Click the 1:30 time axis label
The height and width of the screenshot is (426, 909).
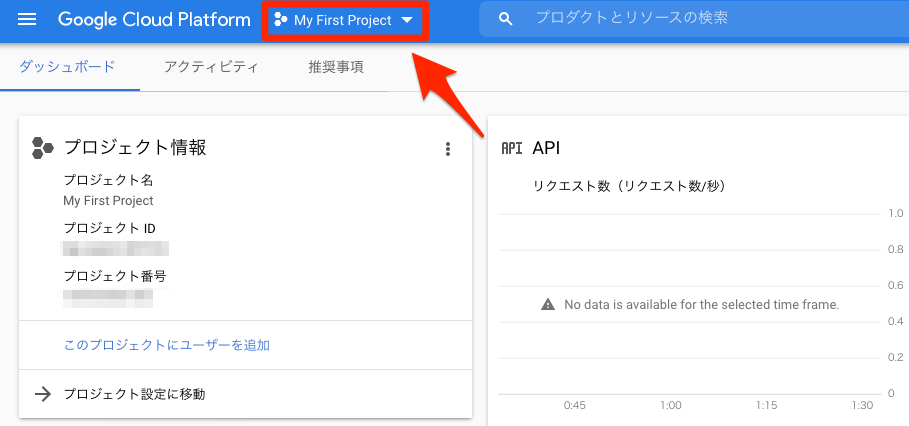(x=863, y=405)
